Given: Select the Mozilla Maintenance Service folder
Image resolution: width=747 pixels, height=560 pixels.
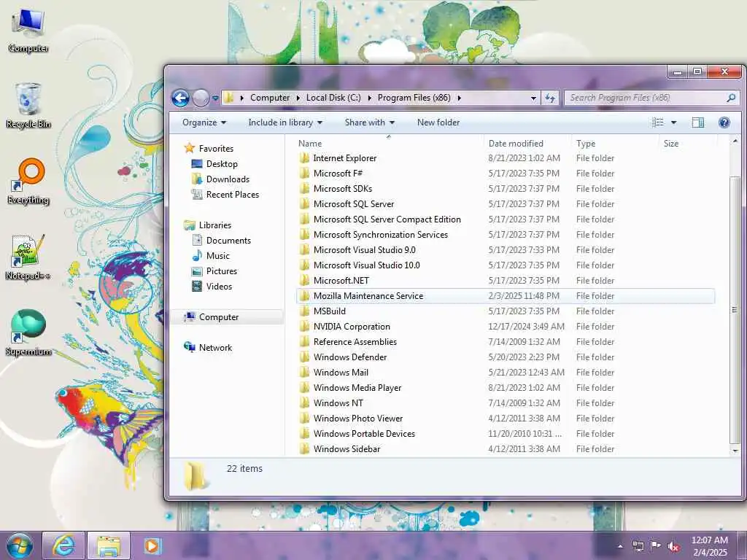Looking at the screenshot, I should tap(506, 296).
